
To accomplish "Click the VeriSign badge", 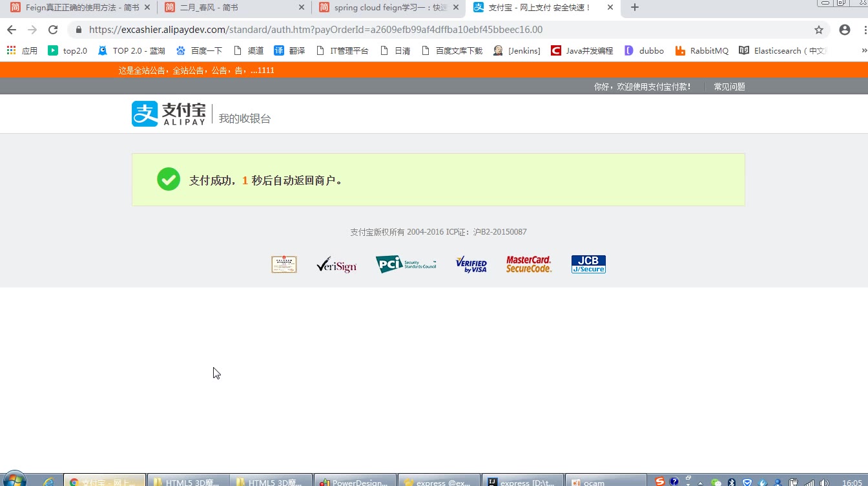I will pos(336,264).
